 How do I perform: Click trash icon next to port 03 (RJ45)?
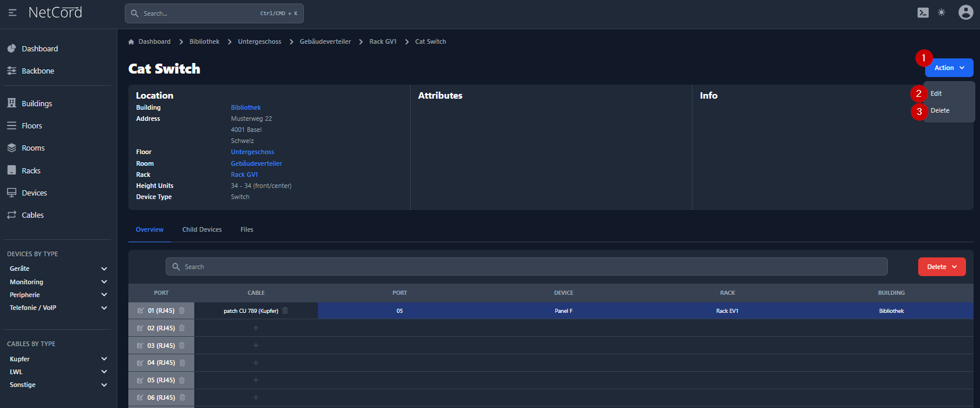pos(182,346)
